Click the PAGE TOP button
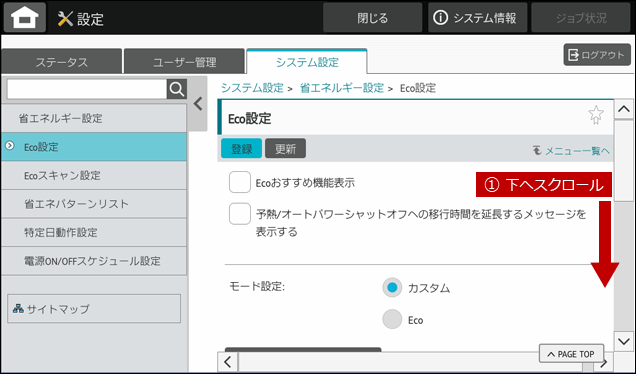636x374 pixels. [571, 354]
